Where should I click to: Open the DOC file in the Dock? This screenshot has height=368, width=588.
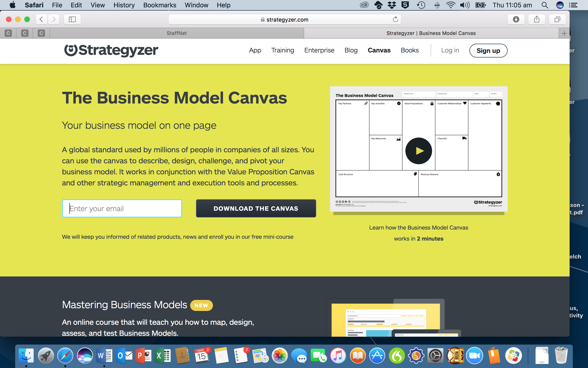(542, 355)
